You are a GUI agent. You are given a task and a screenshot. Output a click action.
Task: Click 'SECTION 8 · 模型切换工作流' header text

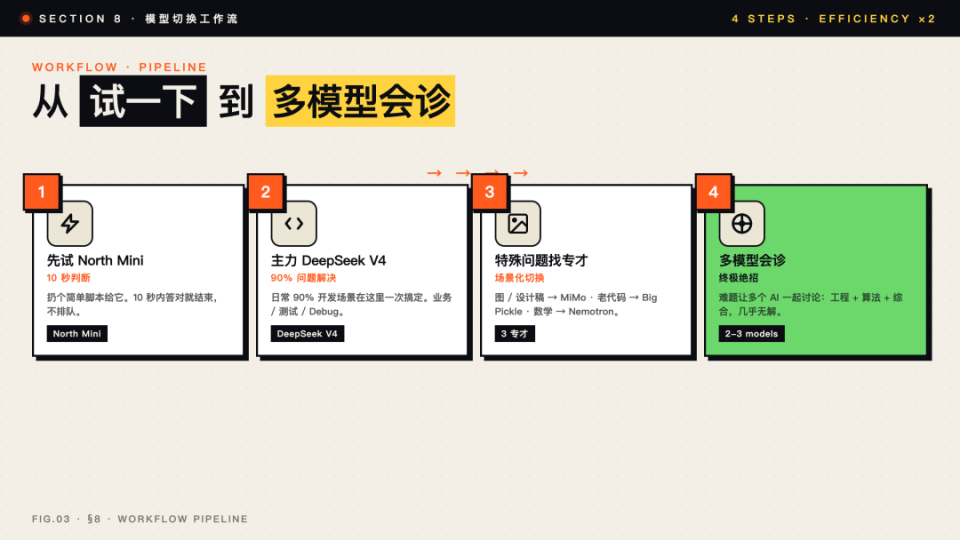click(x=138, y=19)
